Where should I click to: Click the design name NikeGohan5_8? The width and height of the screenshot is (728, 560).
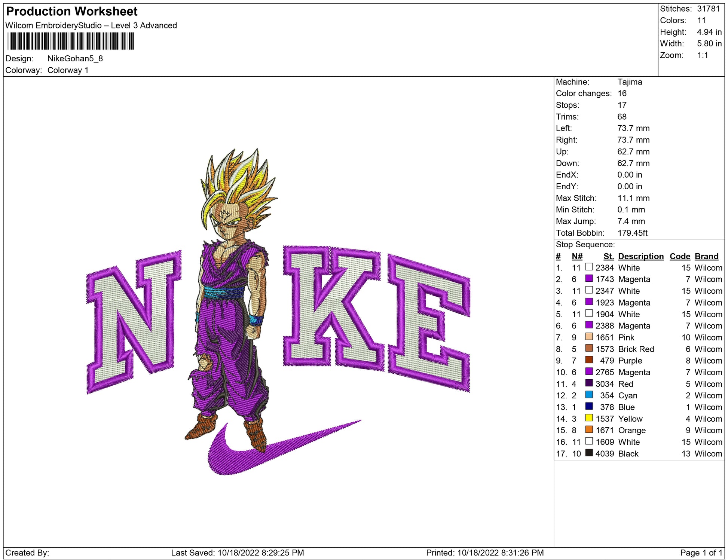75,59
